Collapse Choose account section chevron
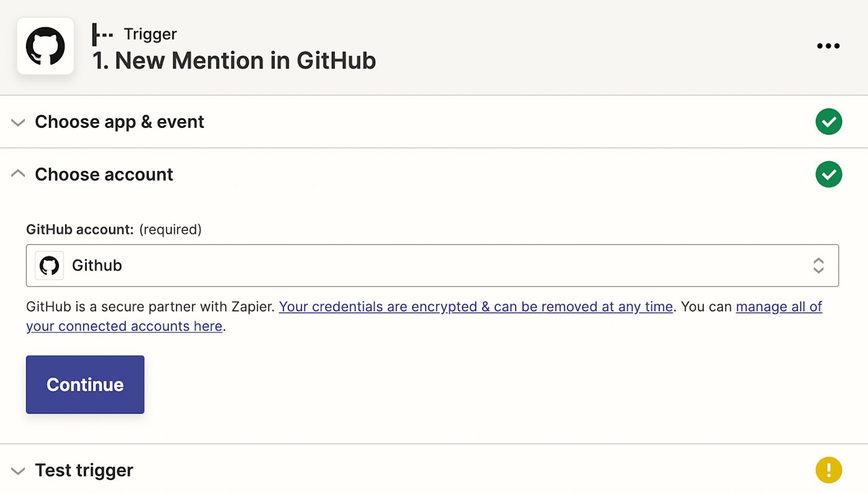 coord(18,174)
